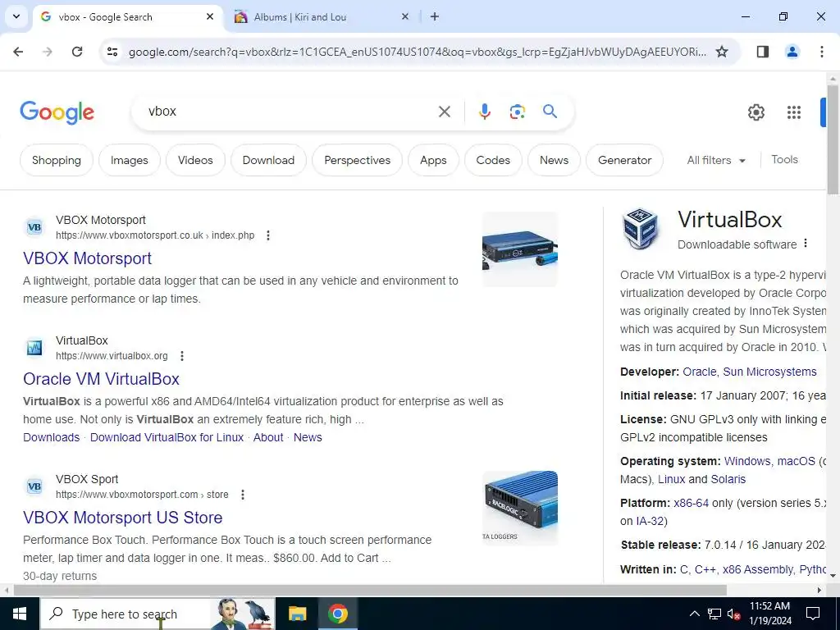The width and height of the screenshot is (840, 630).
Task: Open Chrome profile avatar
Action: pos(792,52)
